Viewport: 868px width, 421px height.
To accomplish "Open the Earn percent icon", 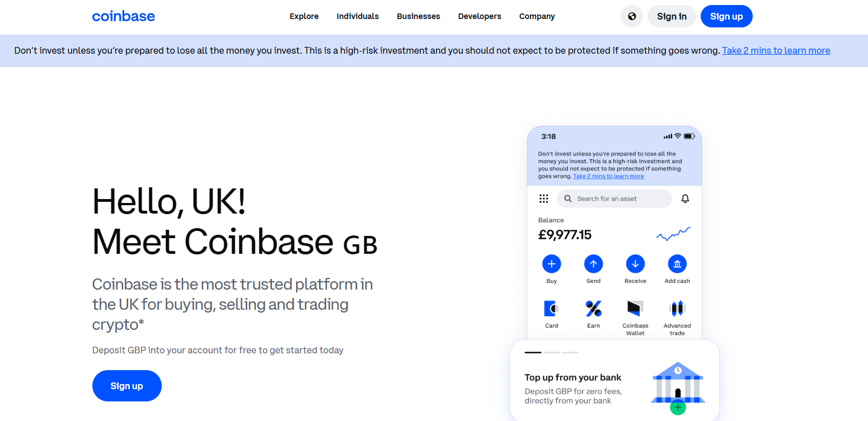I will [x=593, y=308].
